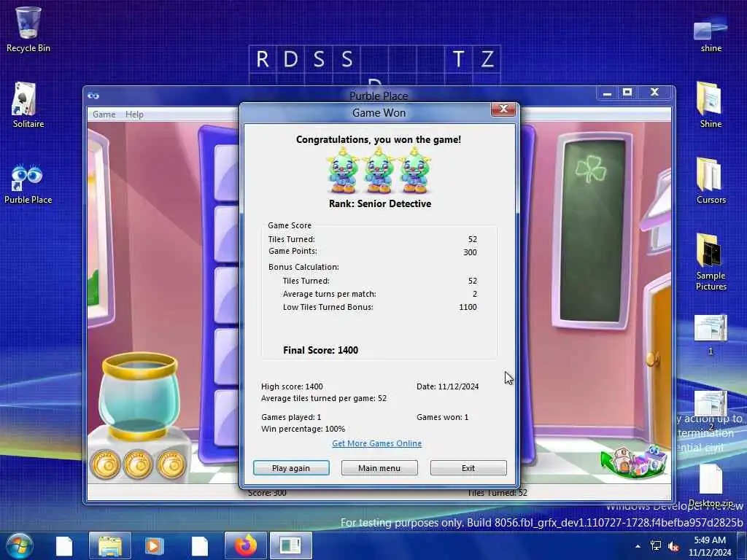Click the middle gold coin under the jar
This screenshot has width=747, height=560.
click(x=138, y=464)
